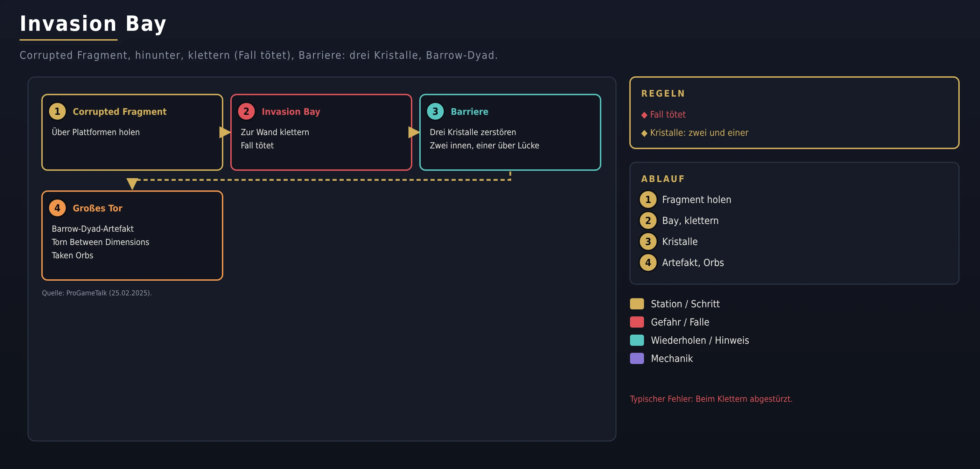Select the Großes Tor card heading
980x469 pixels.
tap(97, 209)
